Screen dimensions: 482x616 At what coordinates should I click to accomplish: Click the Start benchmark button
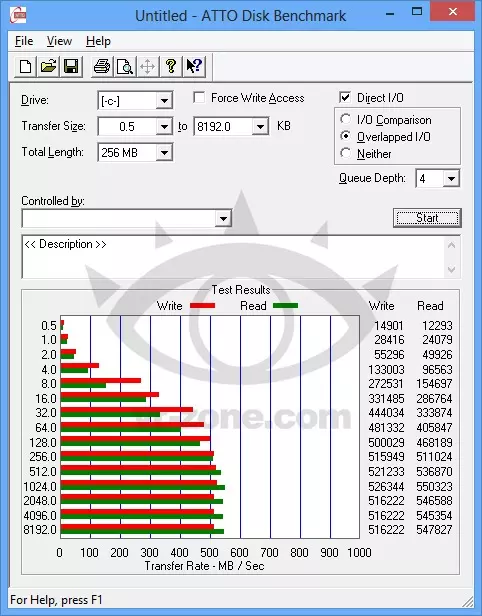[427, 218]
